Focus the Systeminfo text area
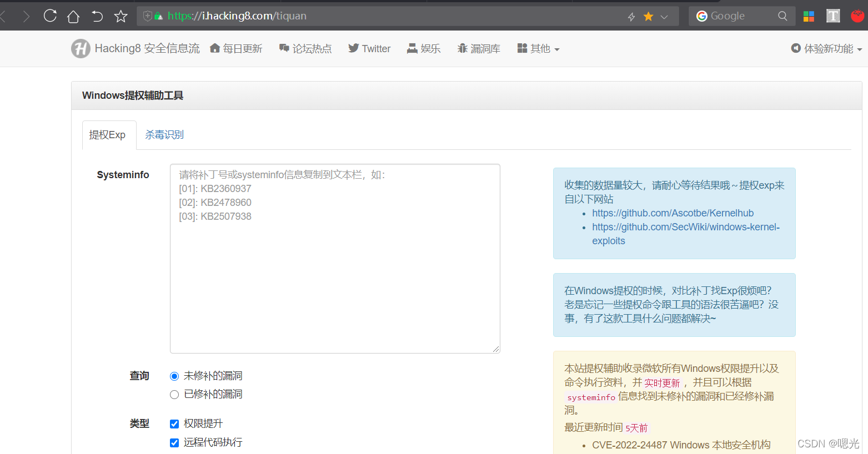868x454 pixels. [x=335, y=259]
